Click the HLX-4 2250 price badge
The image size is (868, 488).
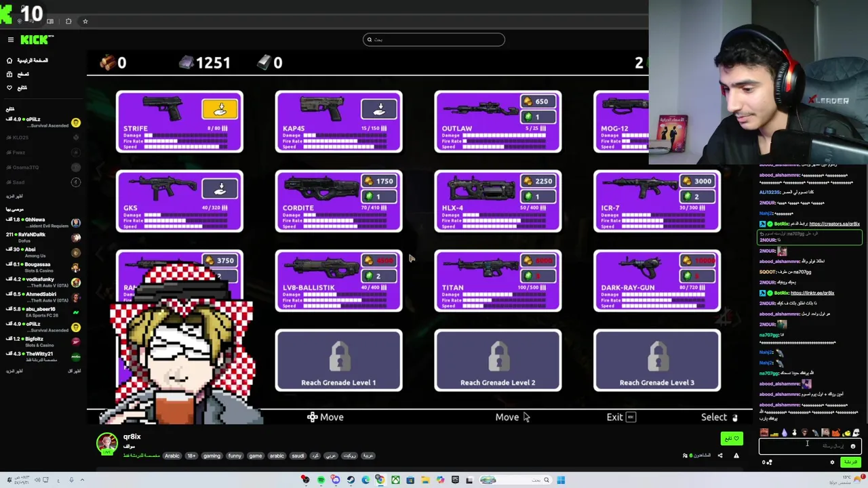(538, 181)
